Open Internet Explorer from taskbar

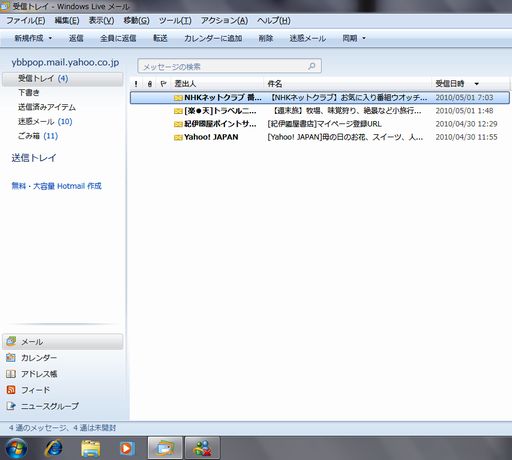pyautogui.click(x=53, y=448)
